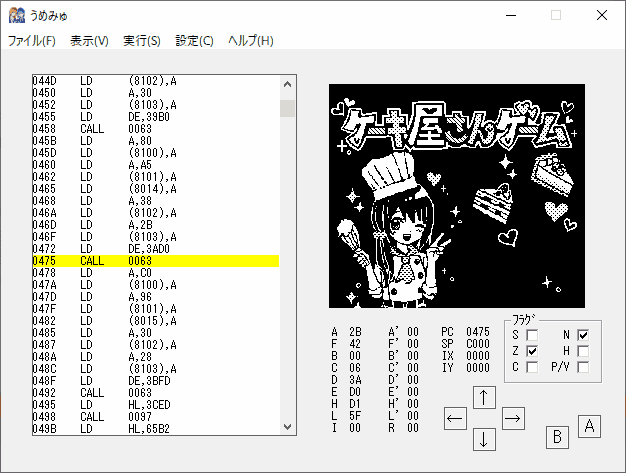Click the IX register value 0000
The image size is (626, 473).
pos(477,356)
